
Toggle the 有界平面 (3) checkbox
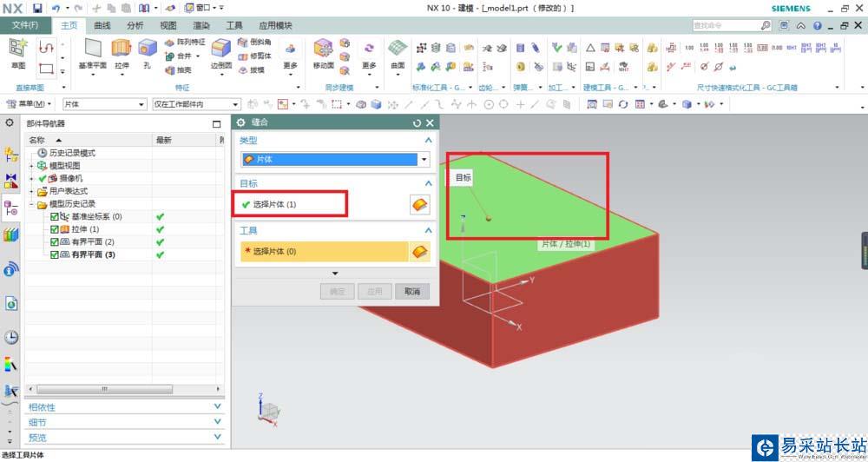click(54, 254)
